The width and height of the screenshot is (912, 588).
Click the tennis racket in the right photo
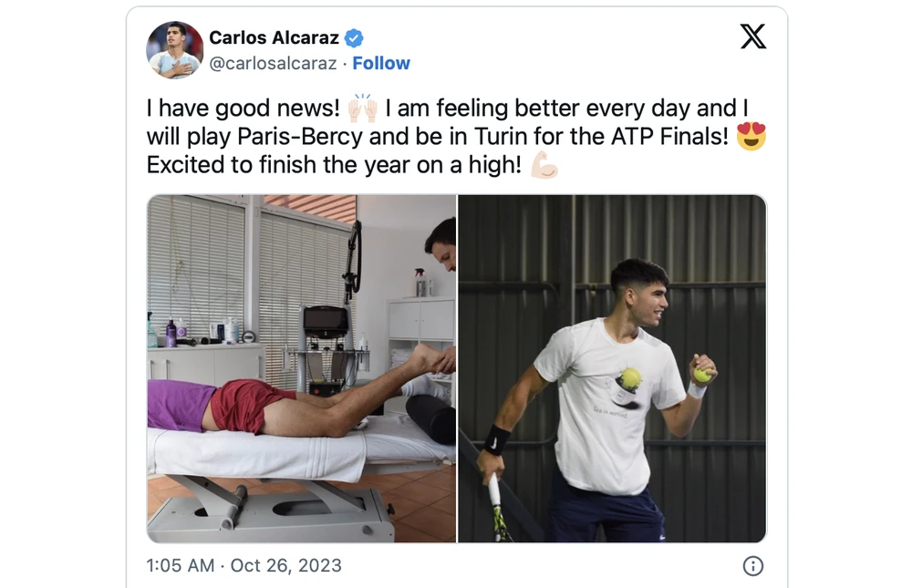click(x=498, y=506)
